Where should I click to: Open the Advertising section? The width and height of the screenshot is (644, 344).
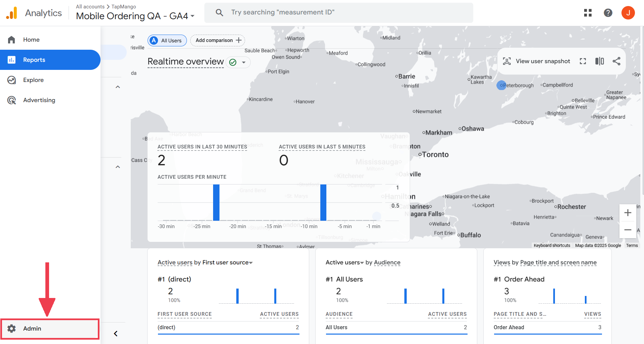[x=39, y=100]
